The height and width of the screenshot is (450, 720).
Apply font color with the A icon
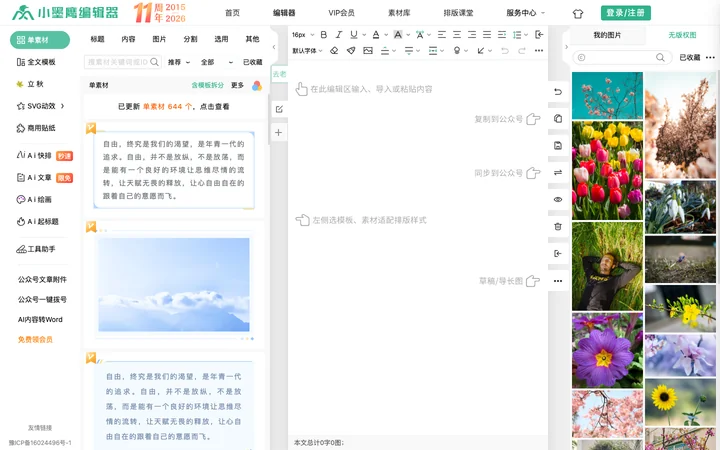[x=376, y=34]
